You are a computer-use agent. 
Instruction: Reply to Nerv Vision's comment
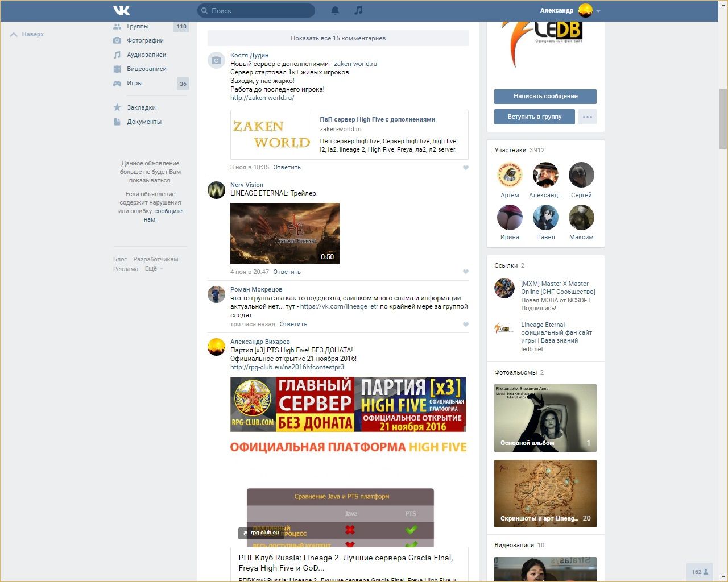click(x=287, y=272)
